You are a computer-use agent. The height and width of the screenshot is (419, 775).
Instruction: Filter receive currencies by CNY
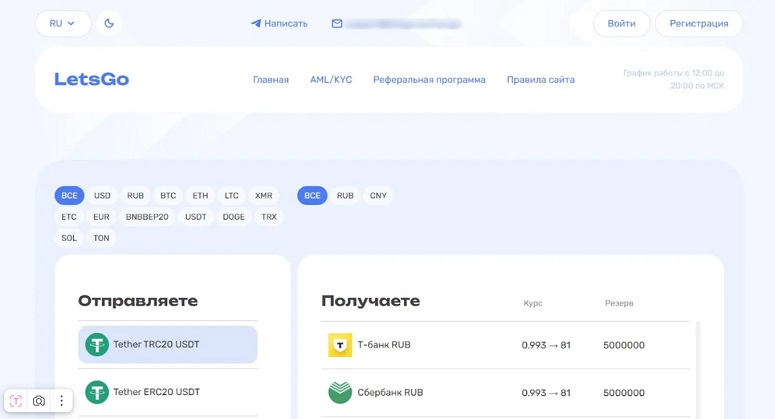[x=378, y=196]
